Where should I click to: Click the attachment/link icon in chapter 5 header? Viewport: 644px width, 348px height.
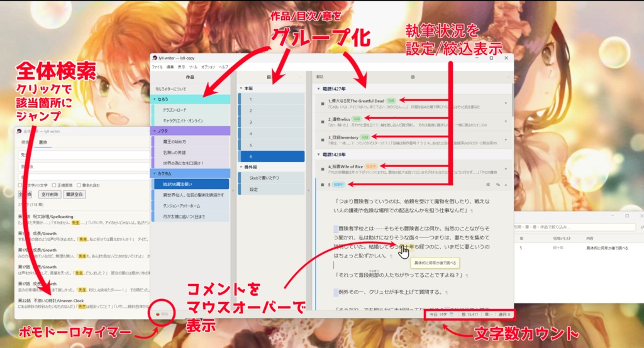click(498, 185)
